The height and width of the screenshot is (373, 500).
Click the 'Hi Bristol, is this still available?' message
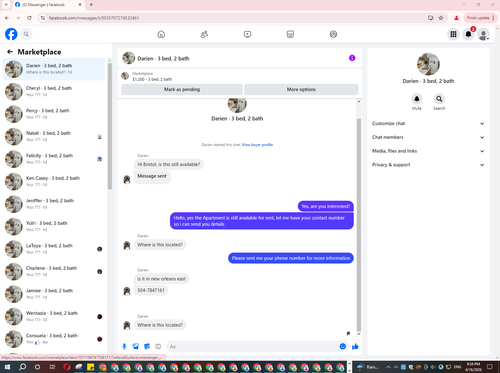169,164
